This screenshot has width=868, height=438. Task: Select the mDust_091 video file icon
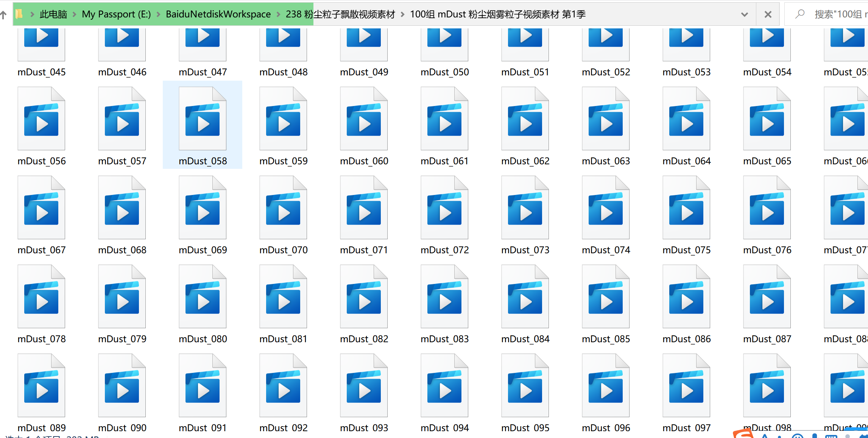click(x=203, y=385)
